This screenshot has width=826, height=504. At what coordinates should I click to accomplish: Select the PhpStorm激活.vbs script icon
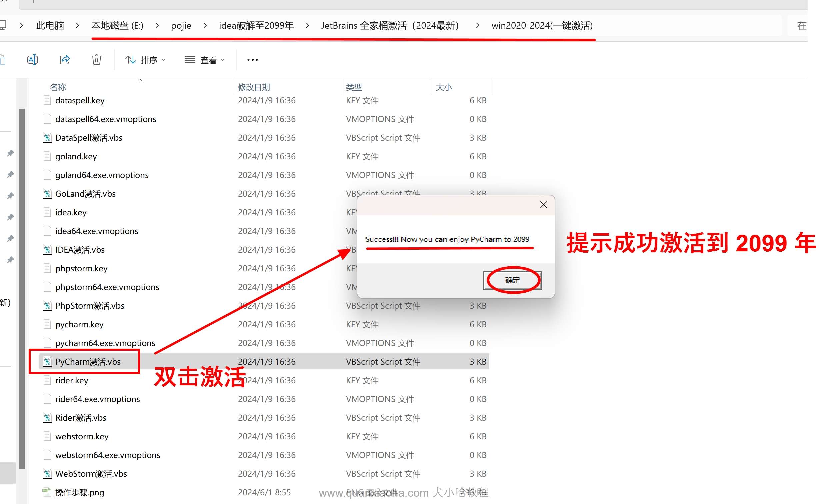pyautogui.click(x=47, y=305)
